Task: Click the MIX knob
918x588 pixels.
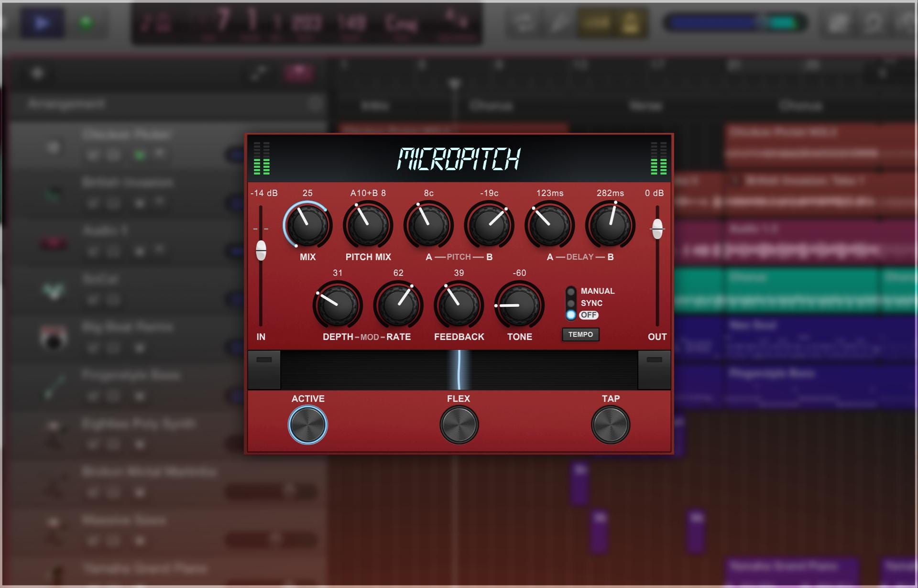Action: coord(307,225)
